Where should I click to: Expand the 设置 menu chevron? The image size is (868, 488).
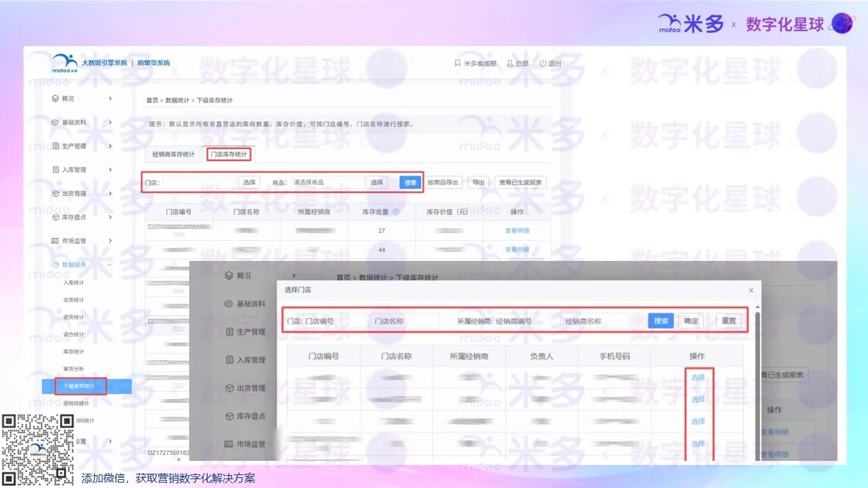click(x=109, y=441)
